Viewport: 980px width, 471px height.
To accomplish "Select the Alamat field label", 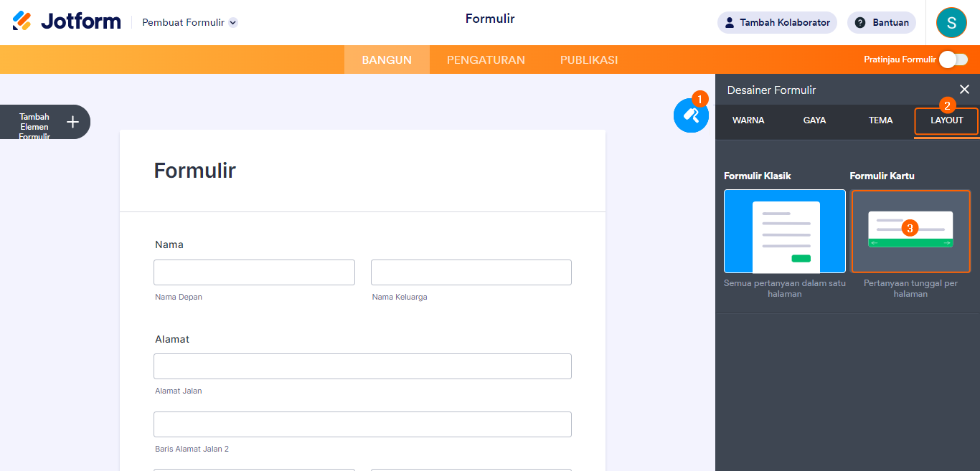I will click(173, 339).
